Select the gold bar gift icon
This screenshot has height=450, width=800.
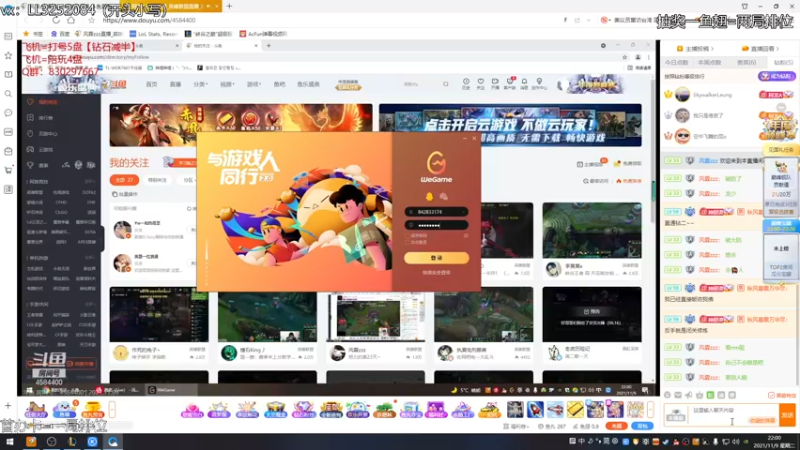[575, 409]
